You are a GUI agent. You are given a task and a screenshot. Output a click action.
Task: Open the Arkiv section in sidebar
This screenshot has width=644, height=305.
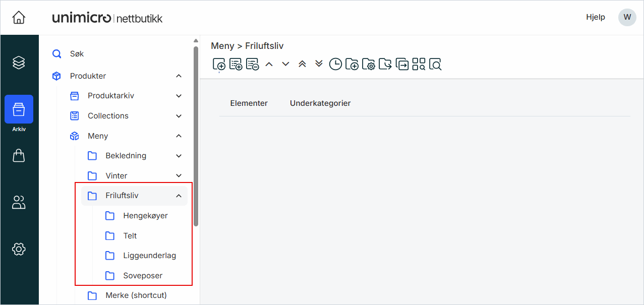[19, 109]
